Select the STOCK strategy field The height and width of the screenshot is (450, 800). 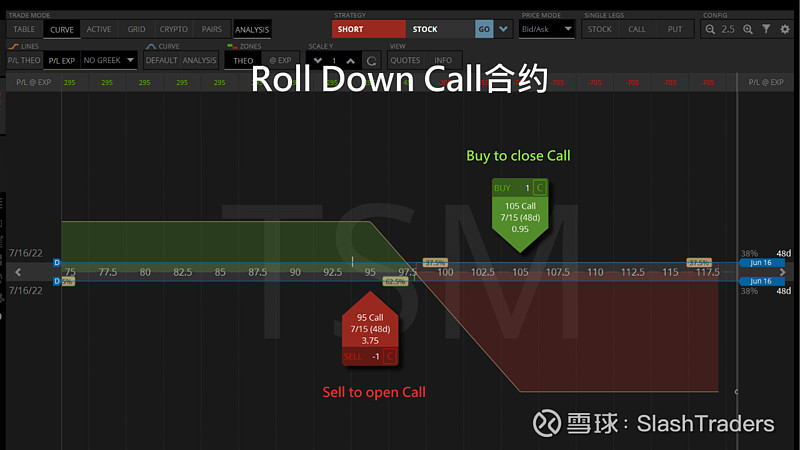coord(440,29)
